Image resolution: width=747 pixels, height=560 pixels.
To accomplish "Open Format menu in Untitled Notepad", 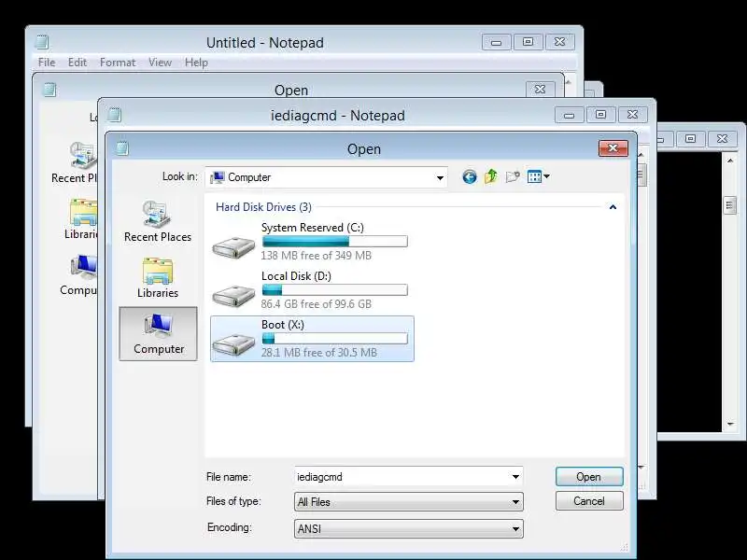I will click(x=118, y=63).
